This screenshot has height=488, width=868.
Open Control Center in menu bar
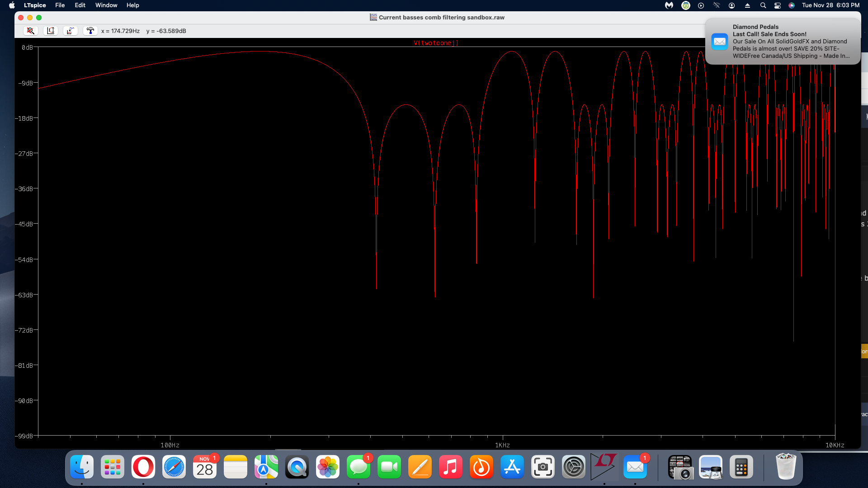(x=778, y=5)
